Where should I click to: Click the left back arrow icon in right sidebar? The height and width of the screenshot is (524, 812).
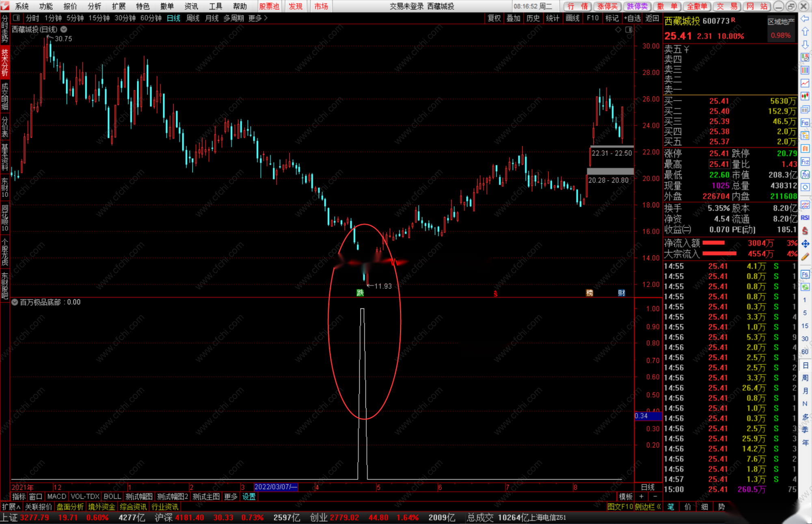tap(805, 19)
